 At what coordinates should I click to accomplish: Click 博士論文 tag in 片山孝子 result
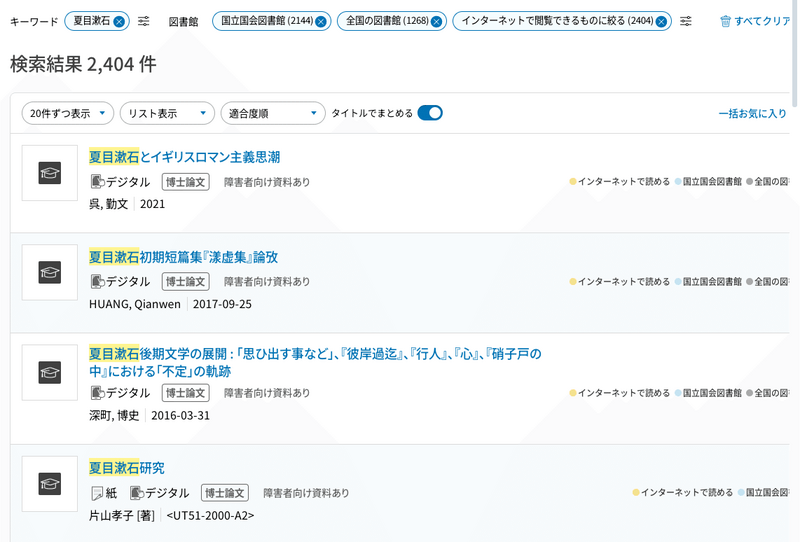coord(225,492)
